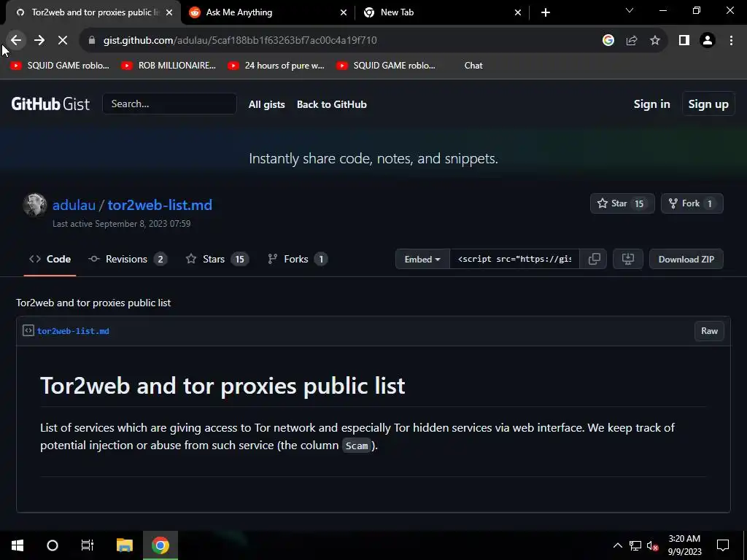Click the lock icon in address bar

[x=92, y=41]
